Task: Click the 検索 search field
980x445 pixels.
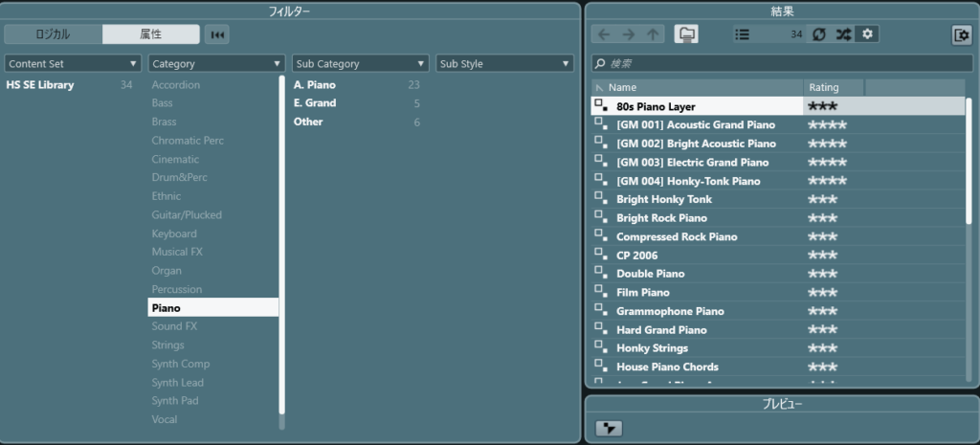Action: [x=780, y=63]
